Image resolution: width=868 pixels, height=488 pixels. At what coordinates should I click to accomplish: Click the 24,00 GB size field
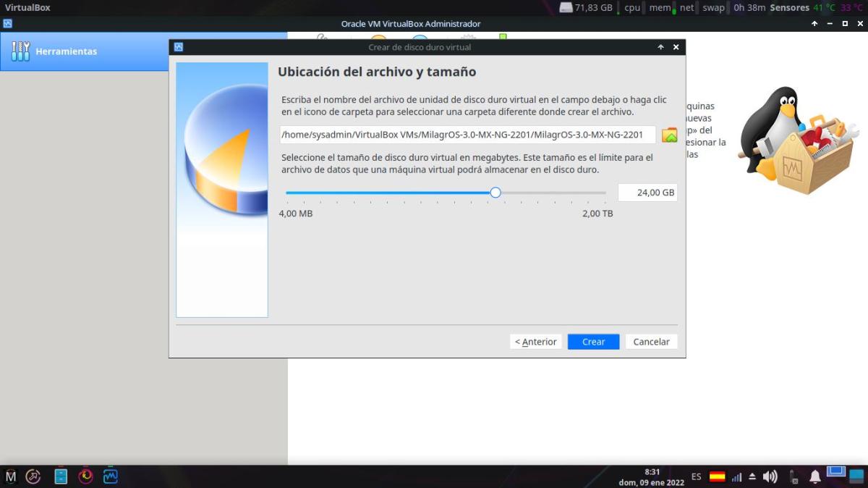click(x=647, y=193)
